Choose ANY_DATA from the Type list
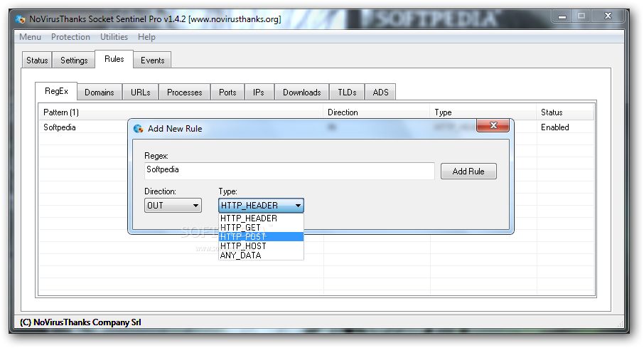 (261, 255)
